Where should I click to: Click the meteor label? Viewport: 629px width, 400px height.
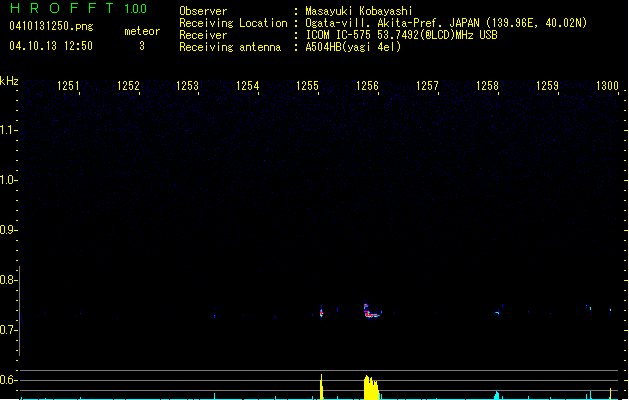tap(142, 31)
